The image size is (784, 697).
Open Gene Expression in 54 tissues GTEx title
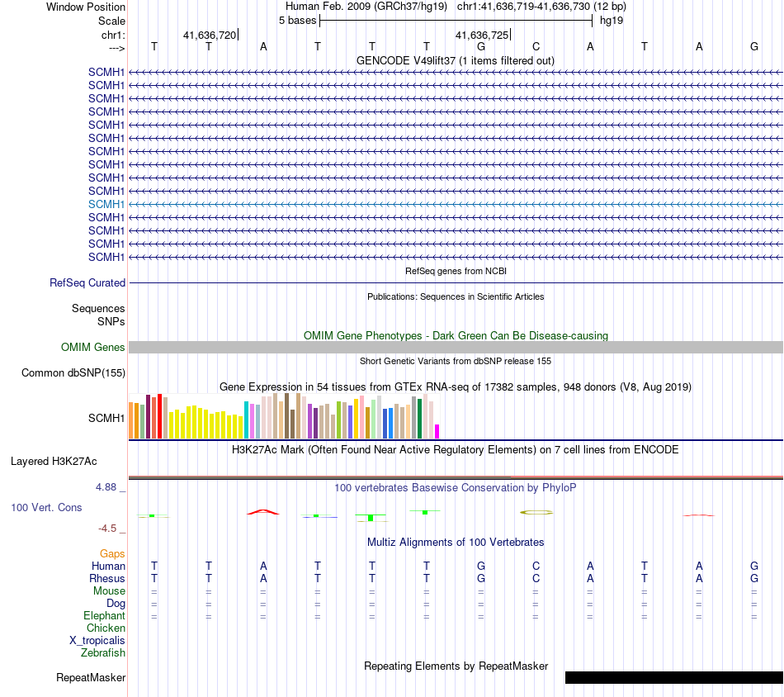pos(456,386)
